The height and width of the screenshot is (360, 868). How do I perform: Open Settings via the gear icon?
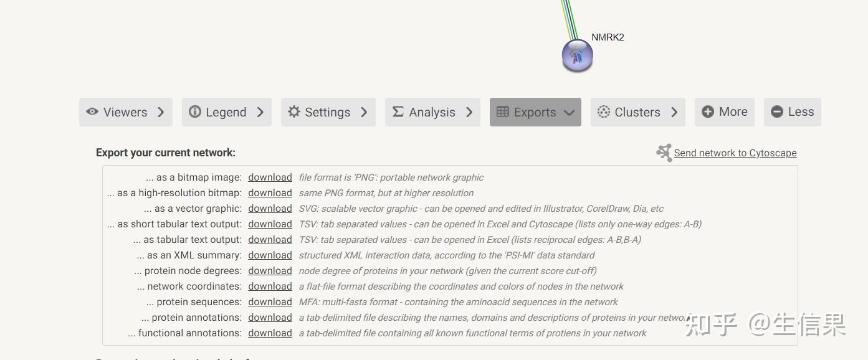293,112
